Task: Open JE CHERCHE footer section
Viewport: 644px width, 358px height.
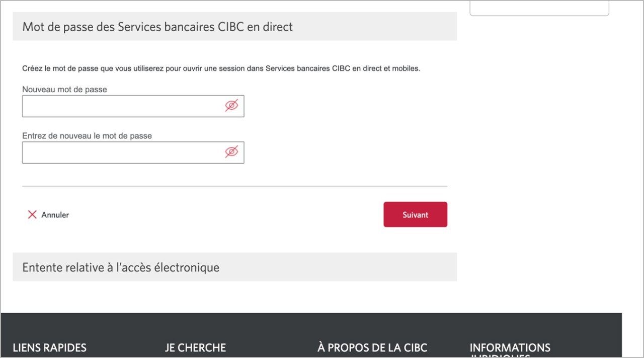Action: [195, 347]
